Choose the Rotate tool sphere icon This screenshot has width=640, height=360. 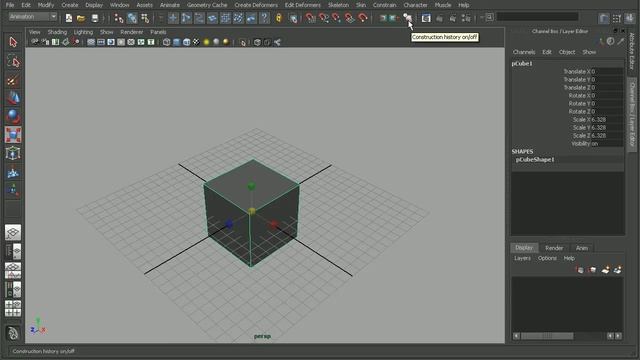[13, 117]
